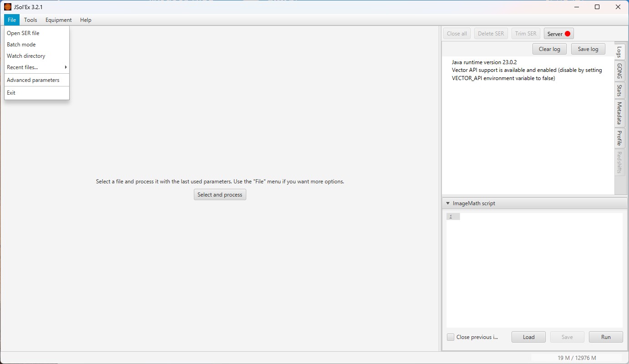Minimize the JSol'Ex window
This screenshot has height=364, width=629.
click(x=576, y=7)
